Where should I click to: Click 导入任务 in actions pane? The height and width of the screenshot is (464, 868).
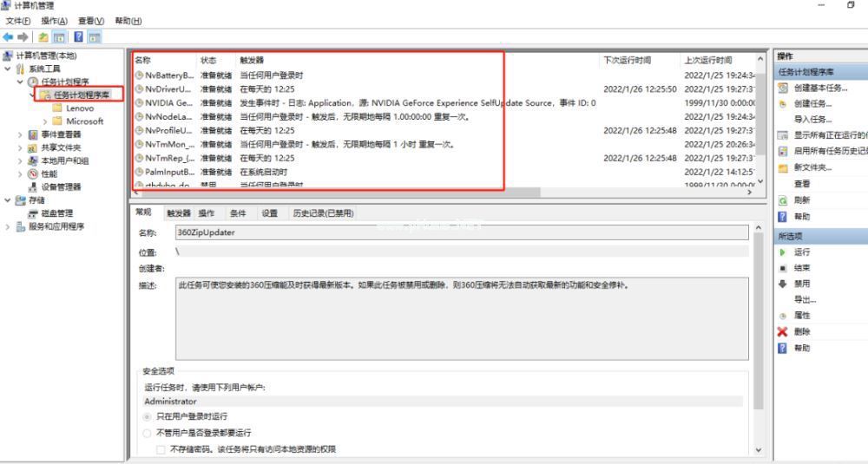pos(812,120)
